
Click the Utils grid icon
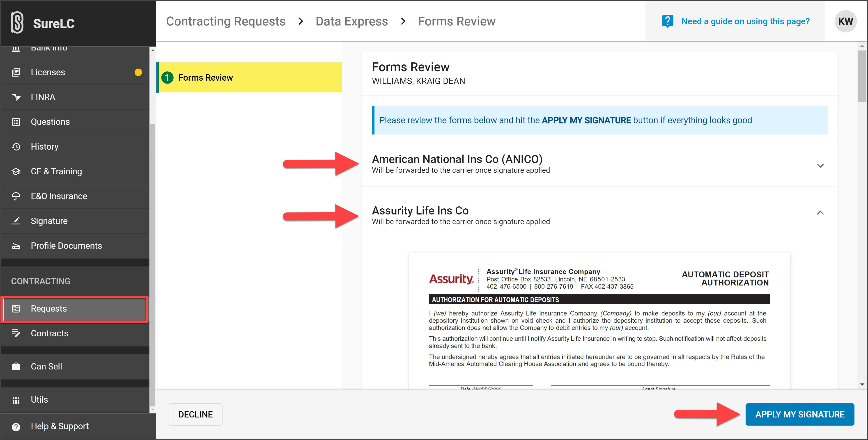coord(16,400)
